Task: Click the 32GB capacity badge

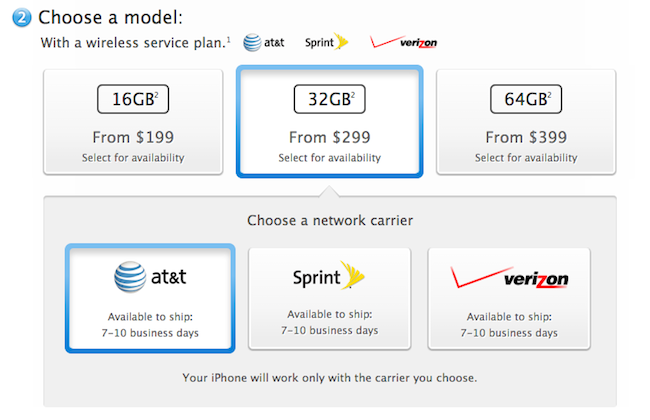Action: pos(329,101)
